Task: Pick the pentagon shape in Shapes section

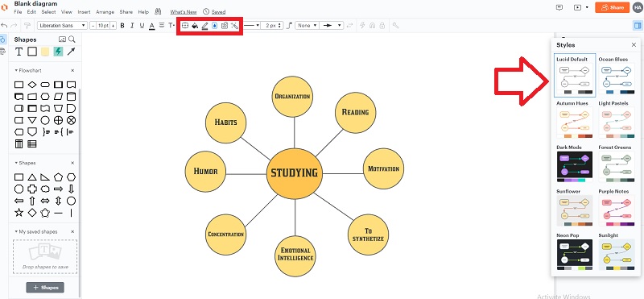Action: coord(58,177)
